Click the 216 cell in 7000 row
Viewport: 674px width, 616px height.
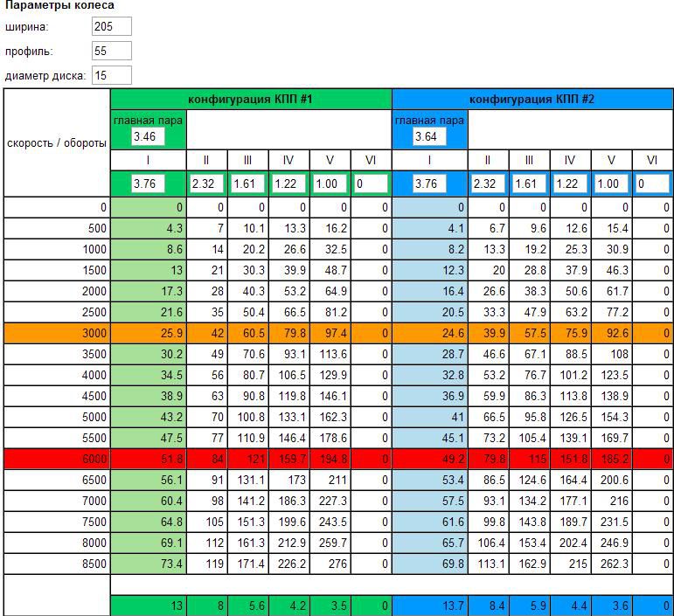(x=612, y=501)
